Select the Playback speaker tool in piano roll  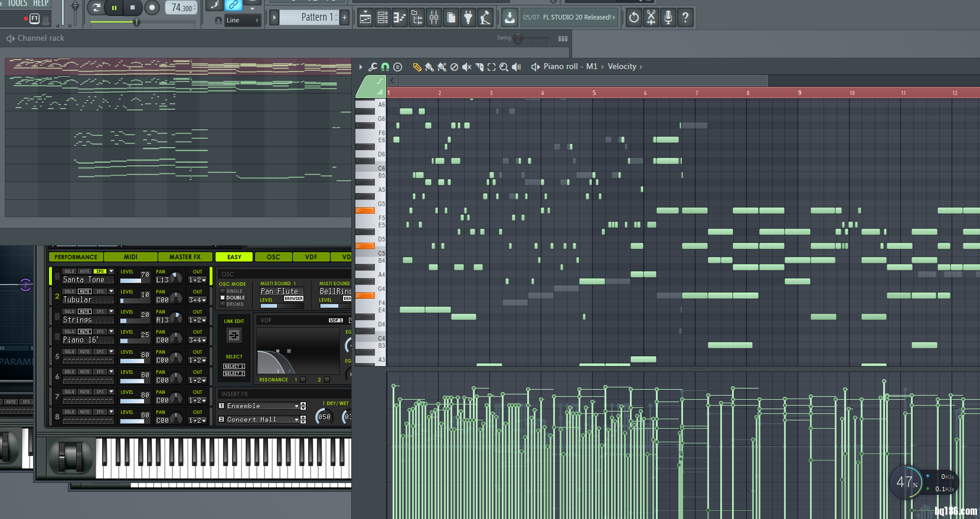point(516,67)
